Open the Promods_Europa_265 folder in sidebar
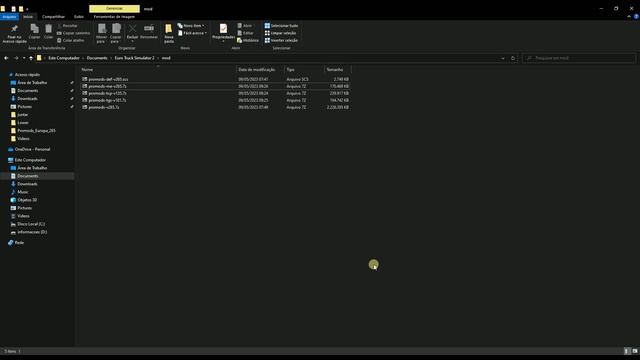 36,131
